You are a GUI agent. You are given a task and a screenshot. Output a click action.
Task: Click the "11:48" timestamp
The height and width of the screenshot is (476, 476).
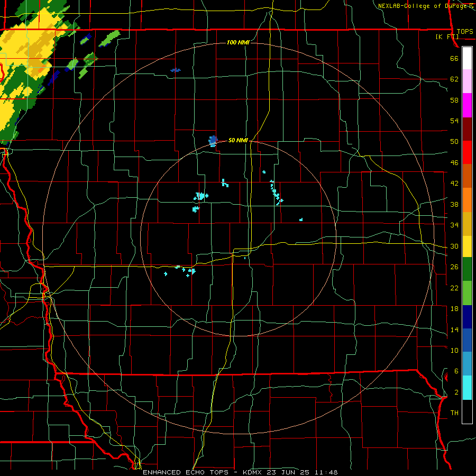tap(325, 472)
